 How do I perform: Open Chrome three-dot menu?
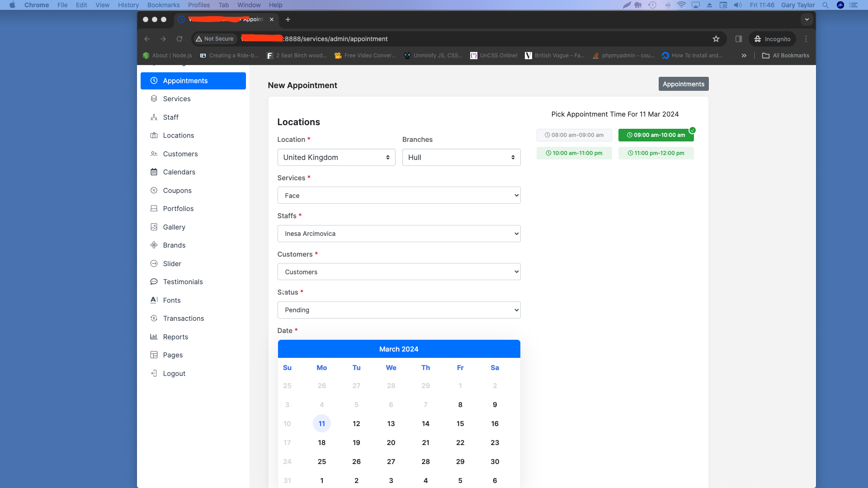point(806,39)
